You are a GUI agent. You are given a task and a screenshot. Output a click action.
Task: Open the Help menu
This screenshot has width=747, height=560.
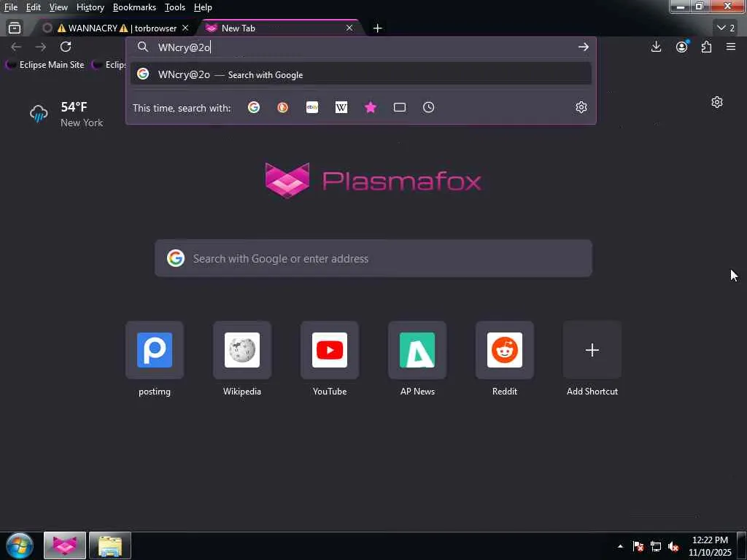pyautogui.click(x=203, y=7)
